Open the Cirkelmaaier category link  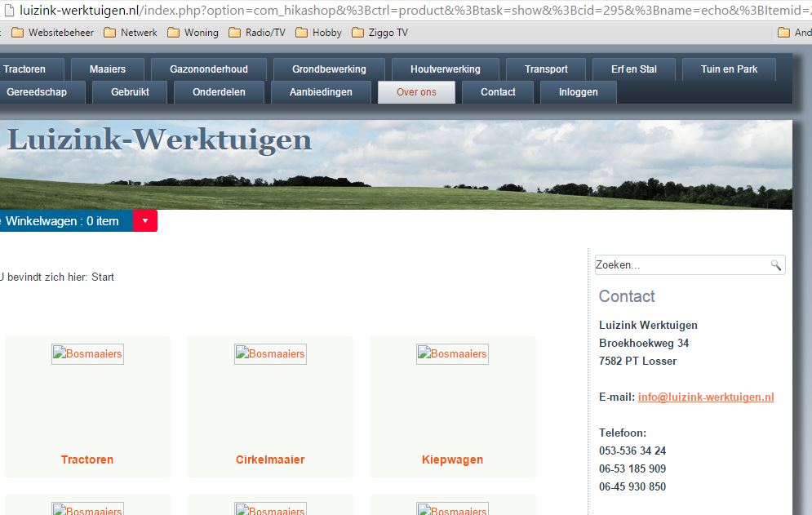pos(270,460)
